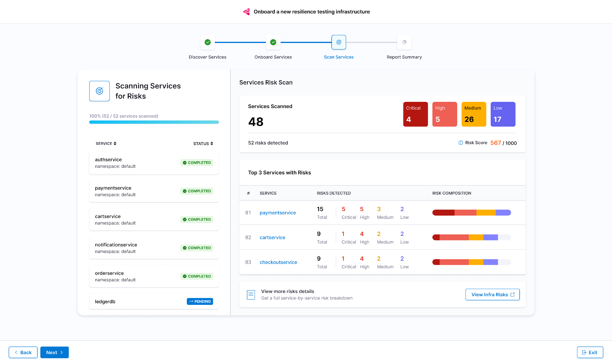Click the High risk count tile

(x=445, y=114)
